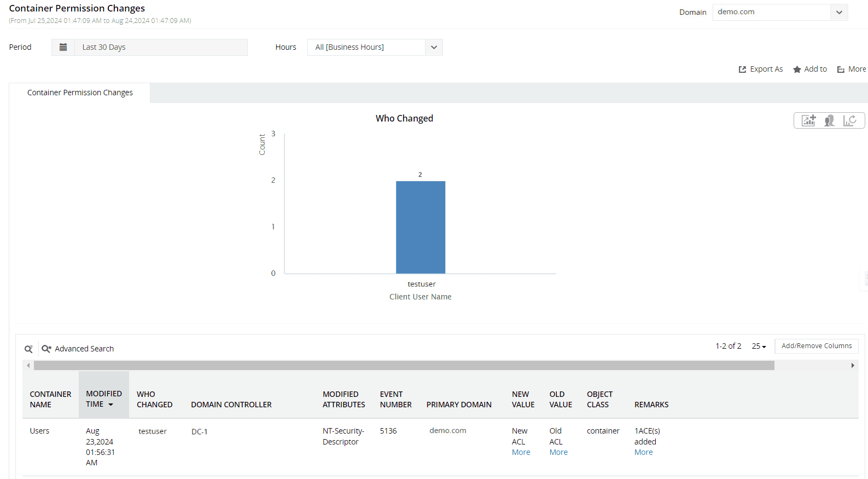868x479 pixels.
Task: Expand the Hours business hours dropdown
Action: pos(433,47)
